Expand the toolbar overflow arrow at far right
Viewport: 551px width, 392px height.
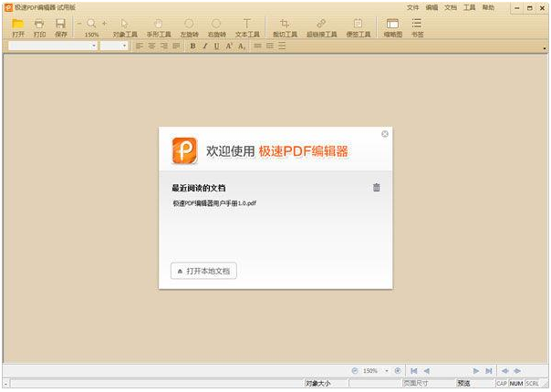click(x=545, y=48)
